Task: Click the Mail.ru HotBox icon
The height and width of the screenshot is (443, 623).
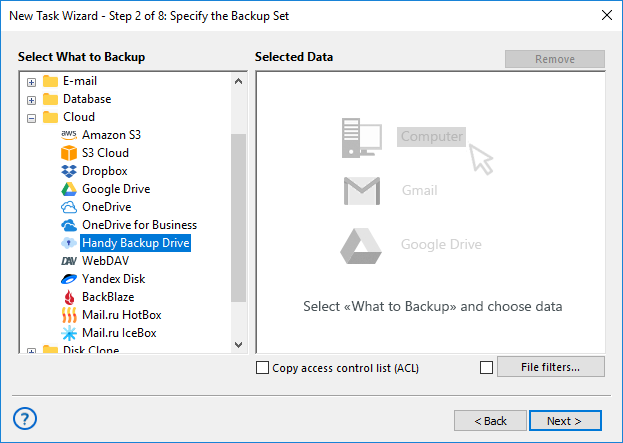Action: click(x=69, y=315)
